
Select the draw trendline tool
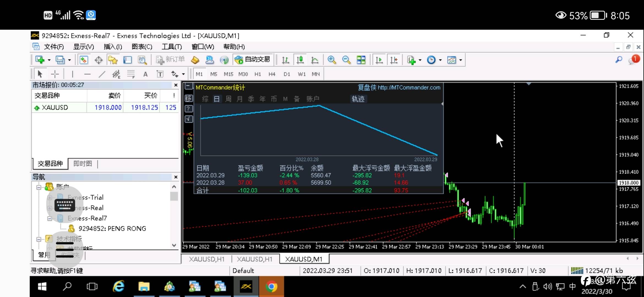point(102,74)
